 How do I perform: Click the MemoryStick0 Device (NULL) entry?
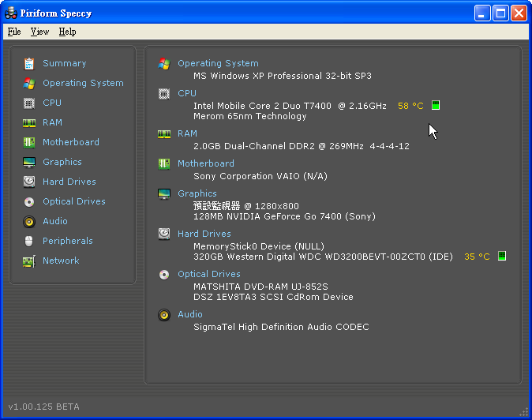point(259,246)
